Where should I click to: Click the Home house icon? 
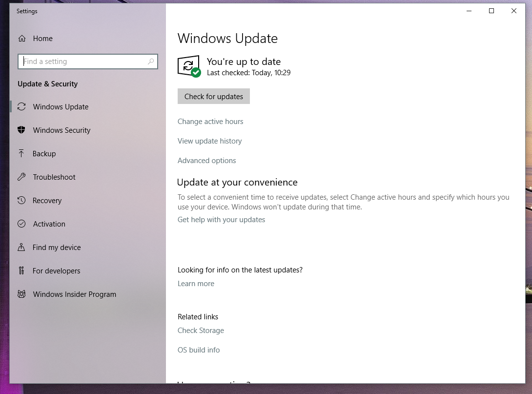click(21, 39)
